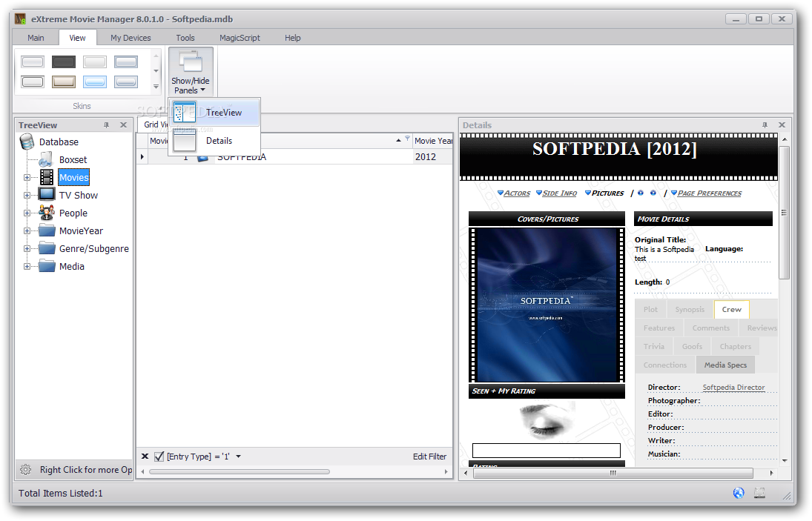
Task: Click the MovieYear folder icon
Action: click(x=47, y=230)
